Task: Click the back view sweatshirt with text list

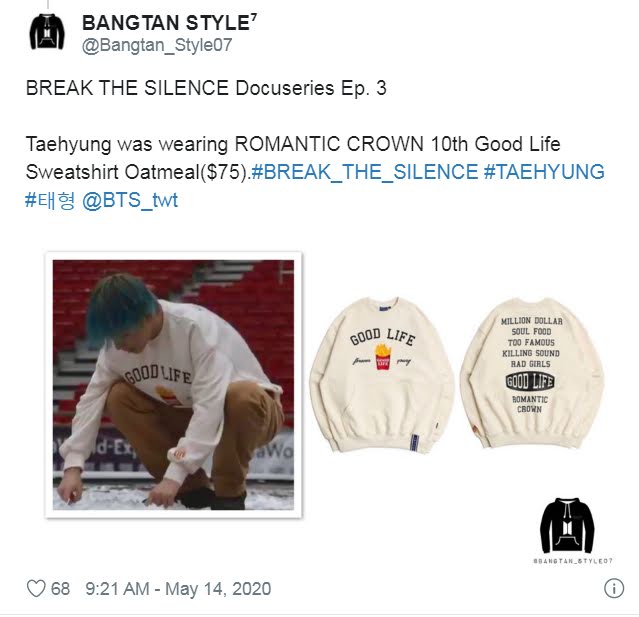Action: tap(531, 373)
